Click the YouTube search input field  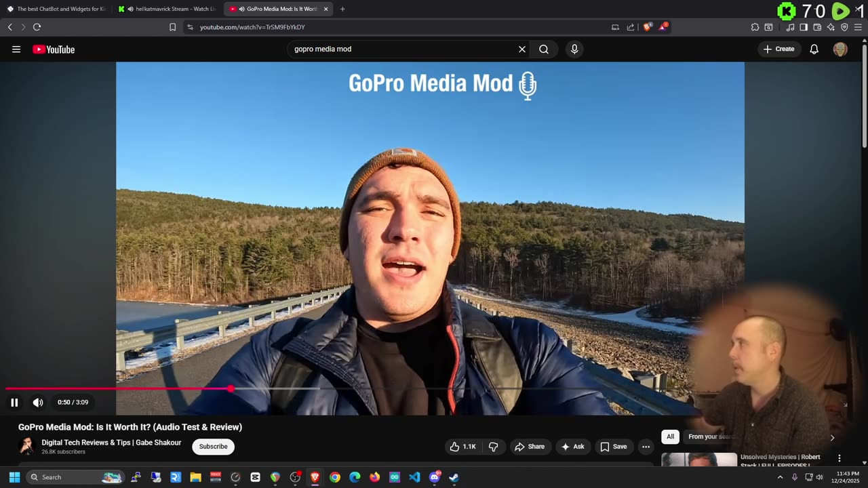[403, 49]
